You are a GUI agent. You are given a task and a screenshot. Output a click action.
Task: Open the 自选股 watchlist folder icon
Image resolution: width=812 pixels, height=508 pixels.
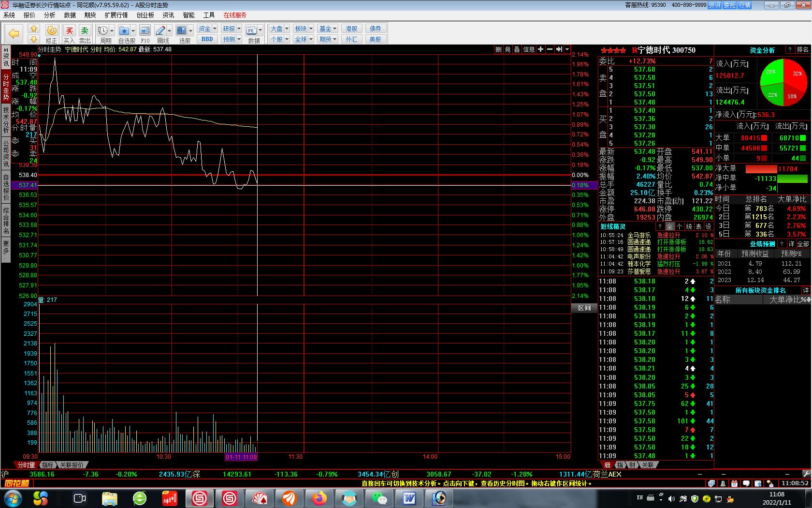[x=124, y=30]
